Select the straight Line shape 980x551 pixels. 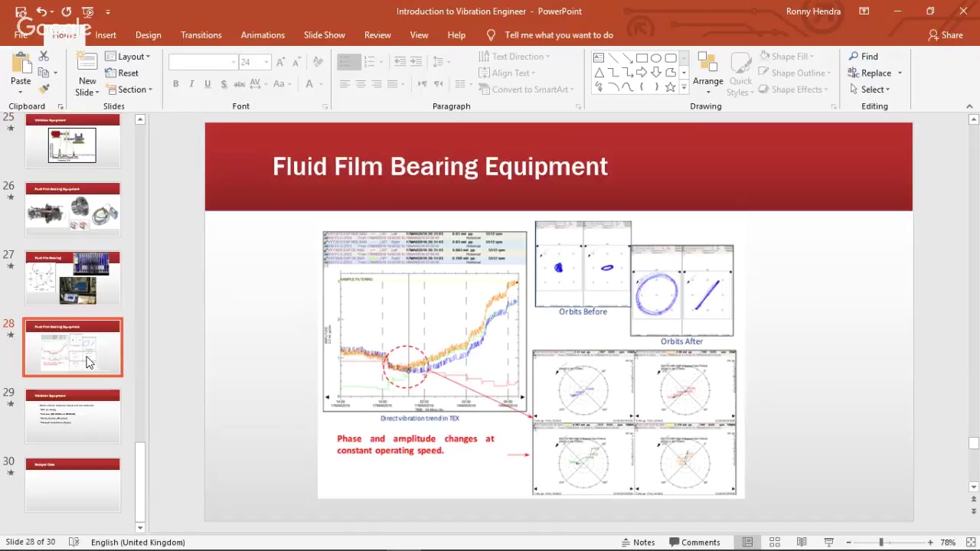pos(613,58)
